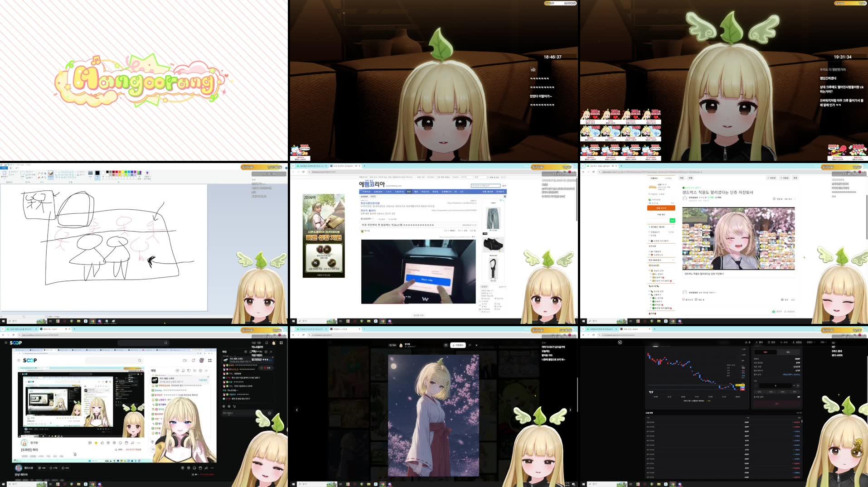
Task: Click the download button in the image viewer
Action: coord(459,345)
